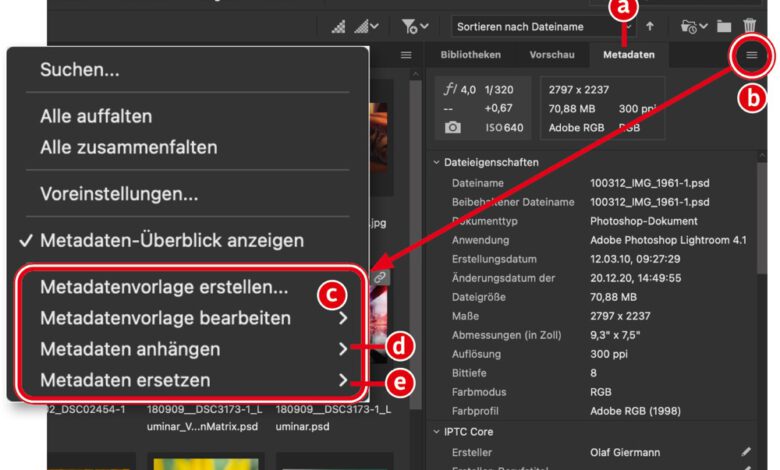Click the '2797 x 2237' overview dimensions

[579, 90]
